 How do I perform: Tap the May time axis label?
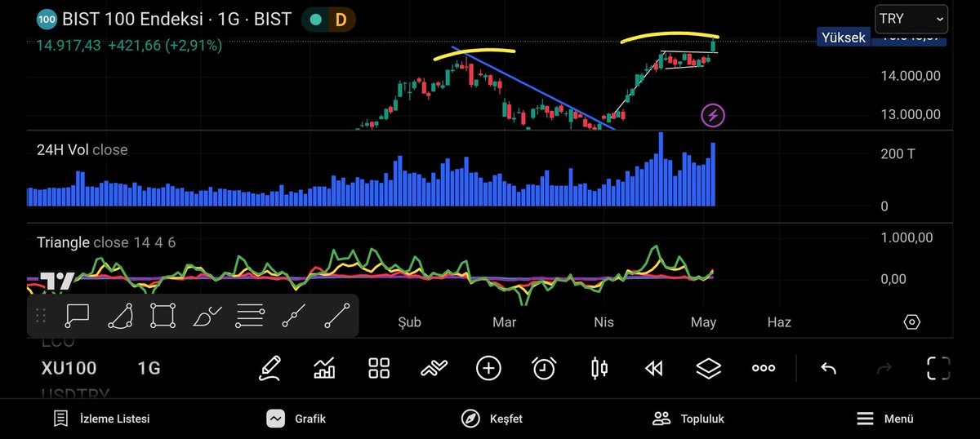coord(703,322)
